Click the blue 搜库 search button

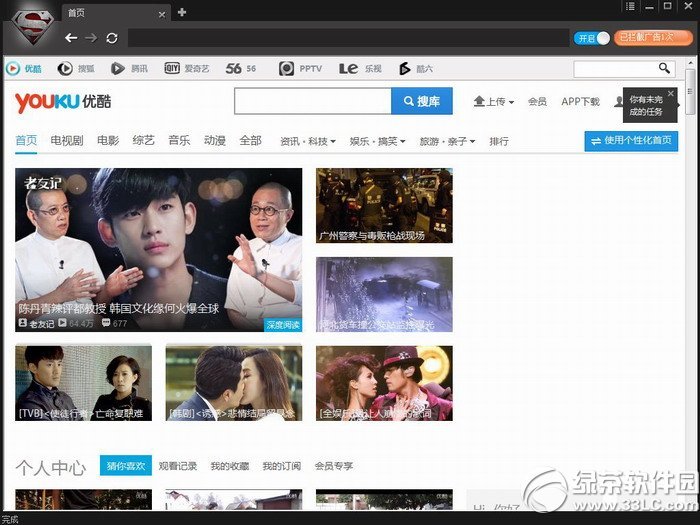[x=422, y=101]
